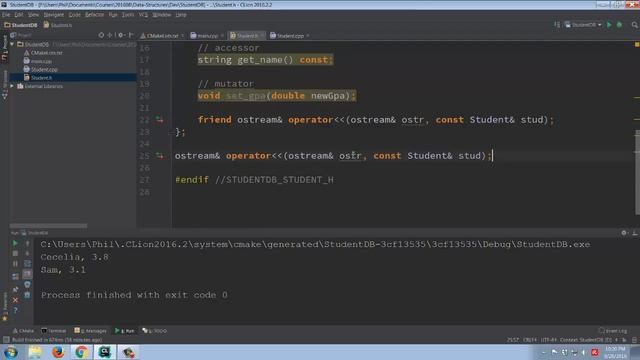Open the Messages tool window button
640x360 pixels.
tap(90, 331)
